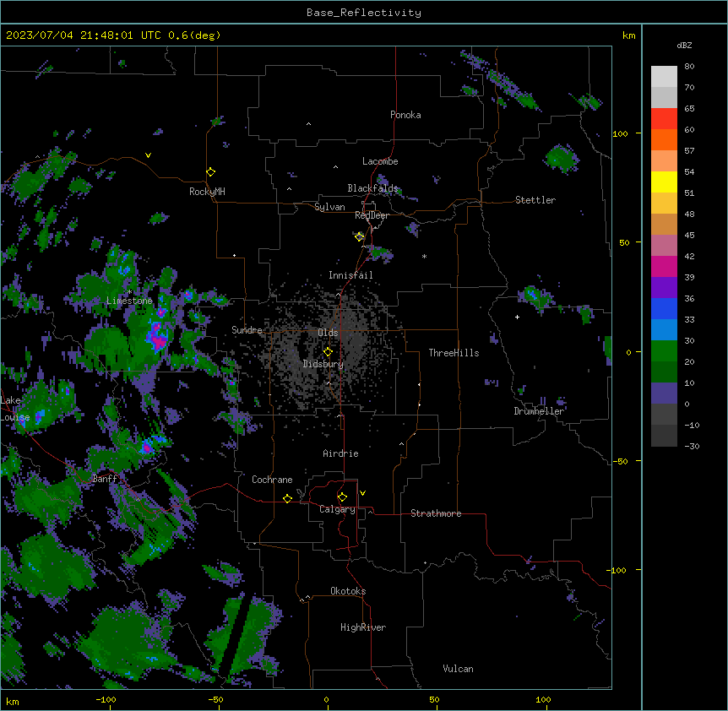The width and height of the screenshot is (728, 711).
Task: Select the RockyMH label
Action: point(207,192)
